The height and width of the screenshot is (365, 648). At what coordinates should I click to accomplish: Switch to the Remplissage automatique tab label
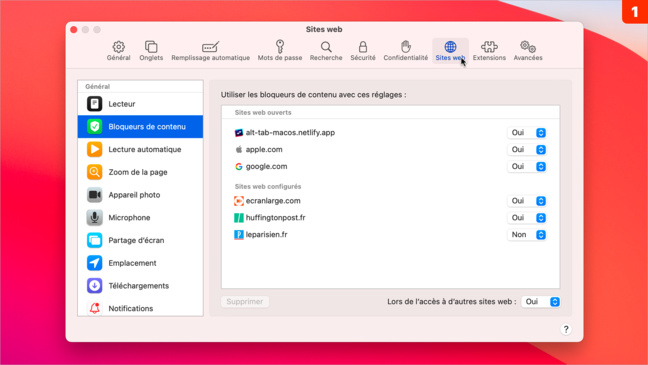(x=210, y=58)
